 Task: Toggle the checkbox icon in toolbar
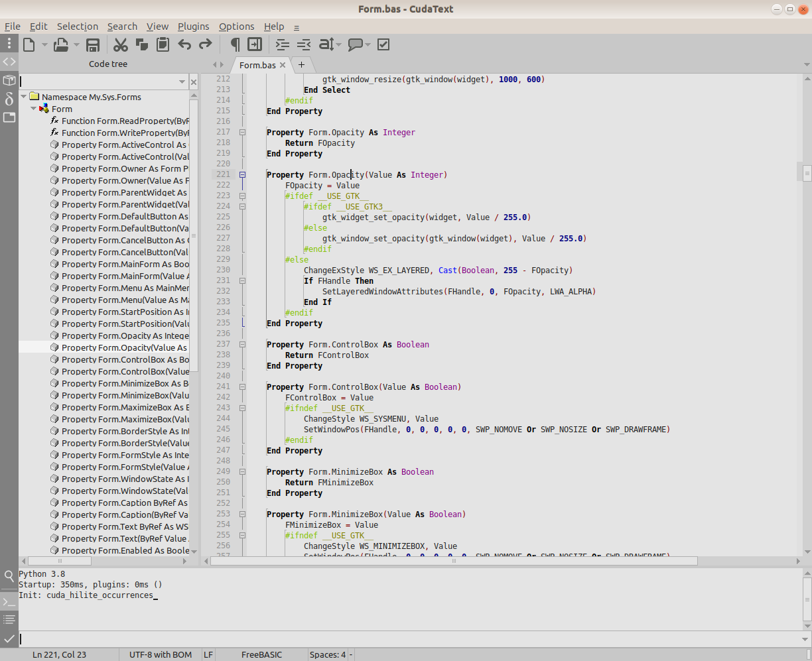[383, 45]
